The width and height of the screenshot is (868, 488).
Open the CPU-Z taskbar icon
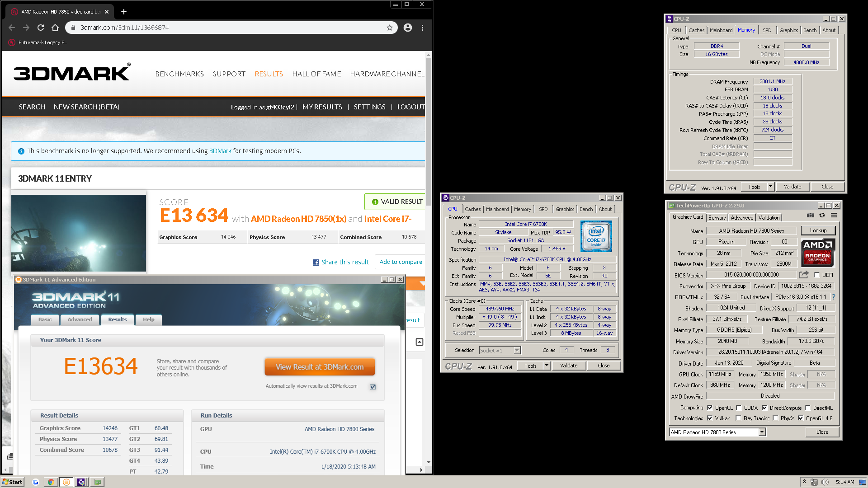[81, 482]
